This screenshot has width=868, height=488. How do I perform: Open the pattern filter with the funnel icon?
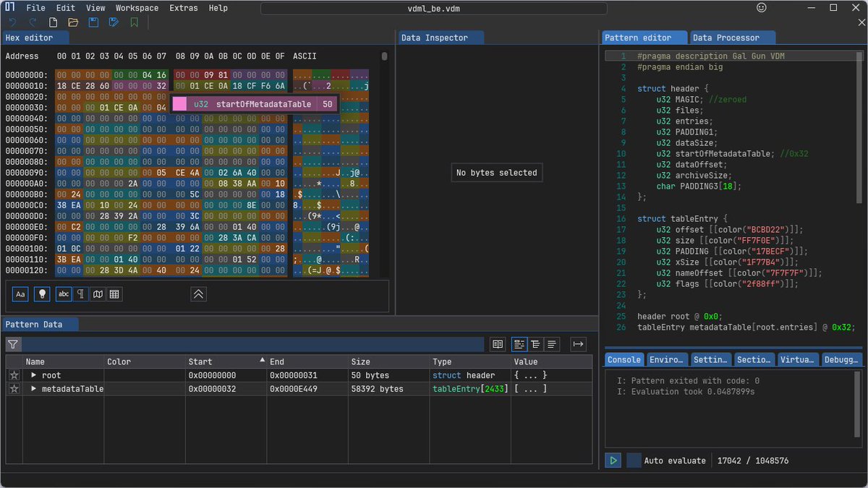coord(12,344)
